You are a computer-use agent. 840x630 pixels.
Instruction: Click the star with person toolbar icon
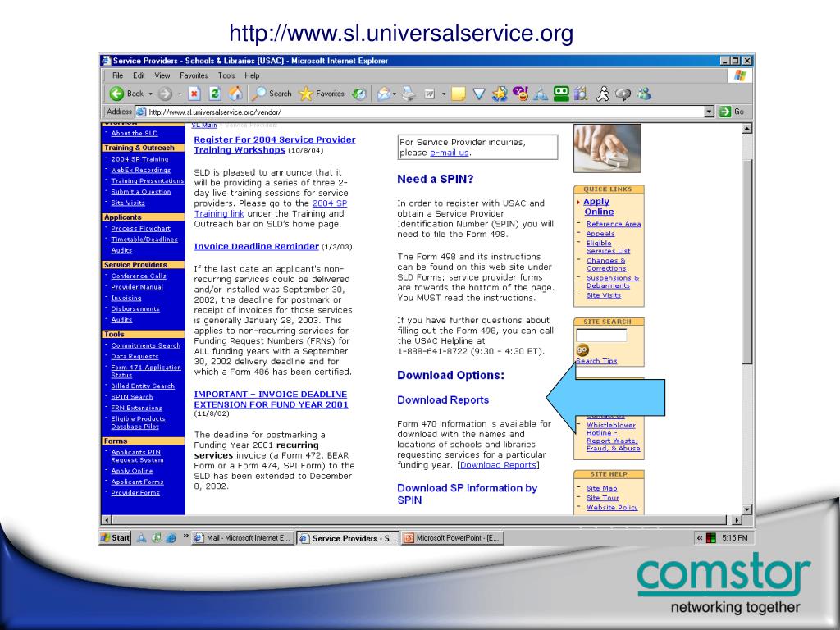[x=500, y=94]
